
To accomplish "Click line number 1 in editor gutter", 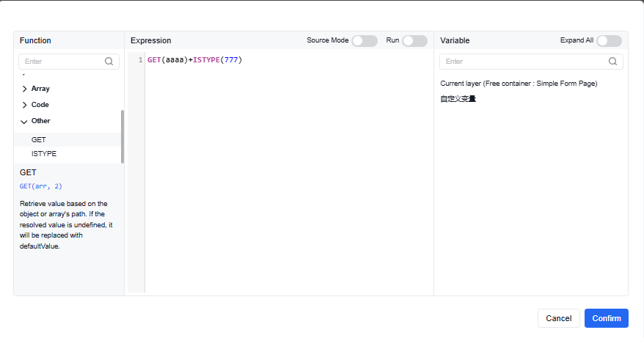I will (140, 60).
